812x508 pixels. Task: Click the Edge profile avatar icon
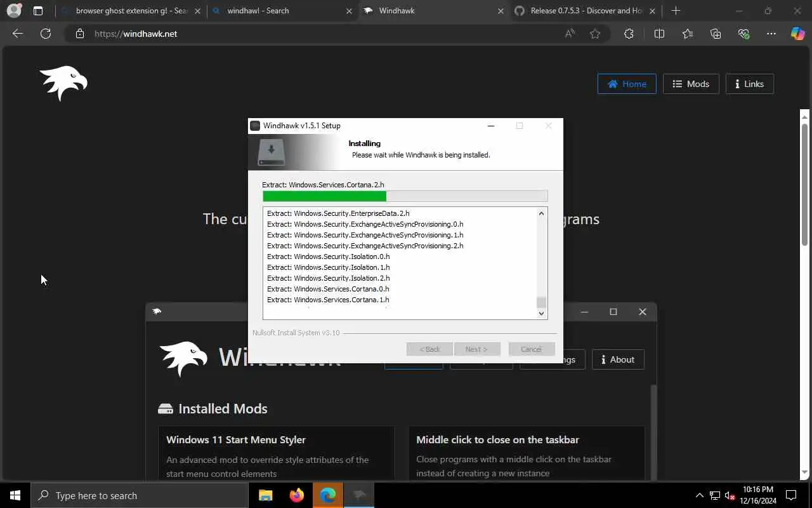(x=13, y=11)
